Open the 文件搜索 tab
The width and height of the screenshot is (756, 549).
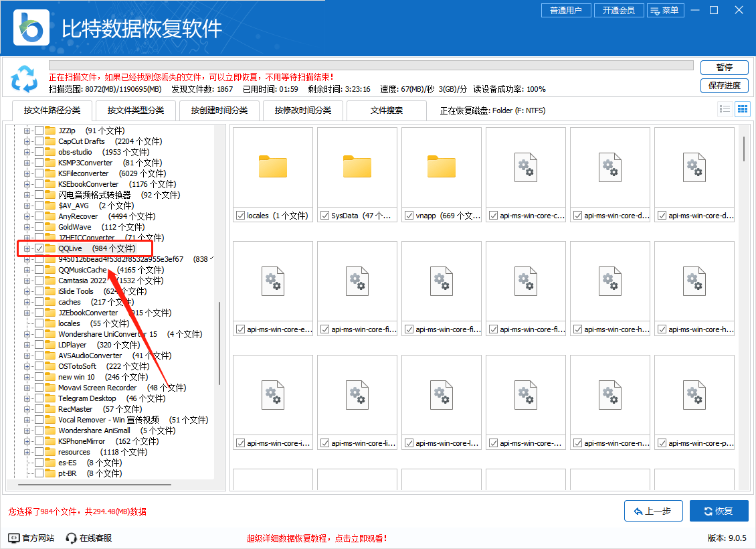[x=386, y=110]
